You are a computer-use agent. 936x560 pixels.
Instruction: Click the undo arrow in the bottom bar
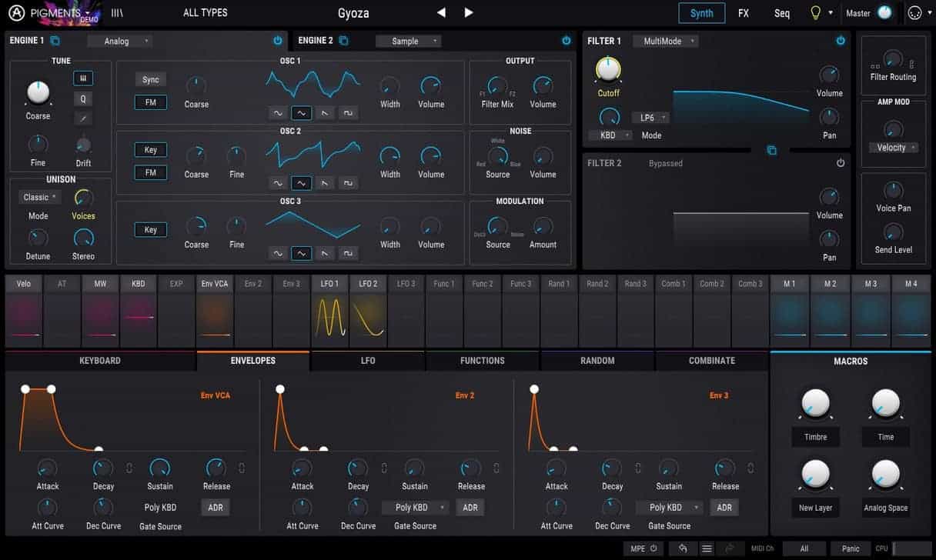pos(683,548)
